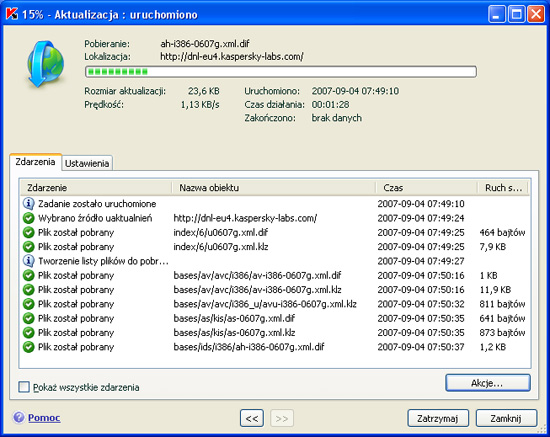Select the 'Wybrano źródło uaktualnień' event text
The height and width of the screenshot is (437, 550).
click(x=95, y=218)
